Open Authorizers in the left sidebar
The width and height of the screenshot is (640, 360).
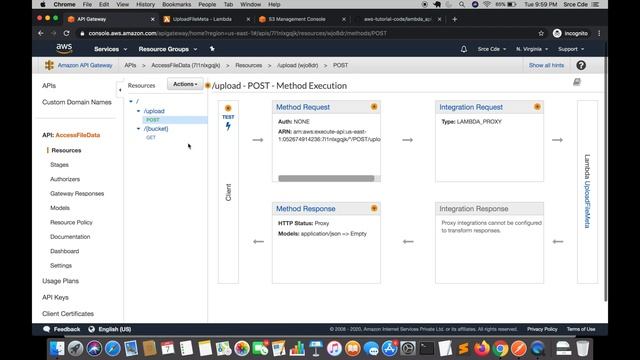[65, 179]
